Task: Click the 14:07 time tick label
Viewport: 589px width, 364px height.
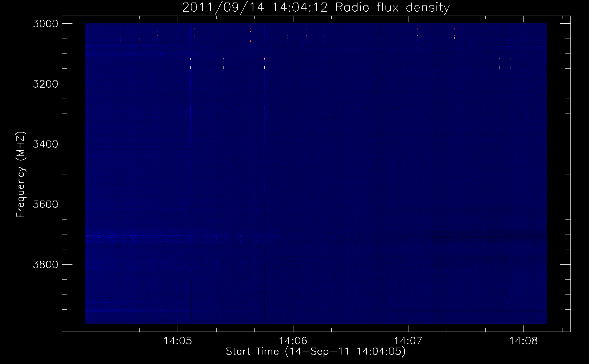Action: pyautogui.click(x=408, y=341)
